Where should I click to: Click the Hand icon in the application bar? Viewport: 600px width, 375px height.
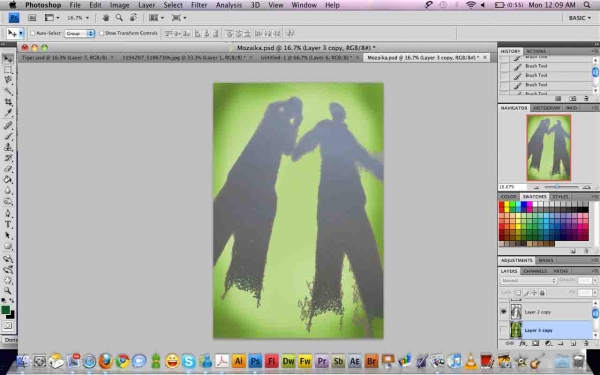(106, 18)
